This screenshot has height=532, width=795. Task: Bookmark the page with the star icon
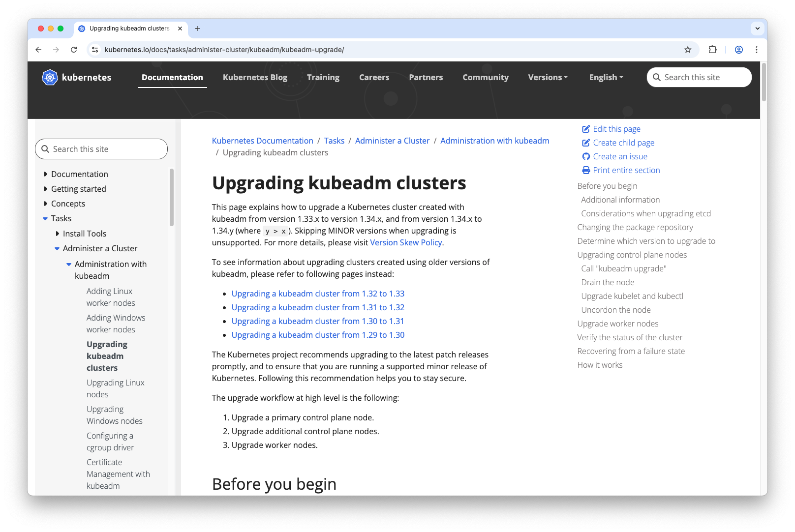[x=687, y=50]
